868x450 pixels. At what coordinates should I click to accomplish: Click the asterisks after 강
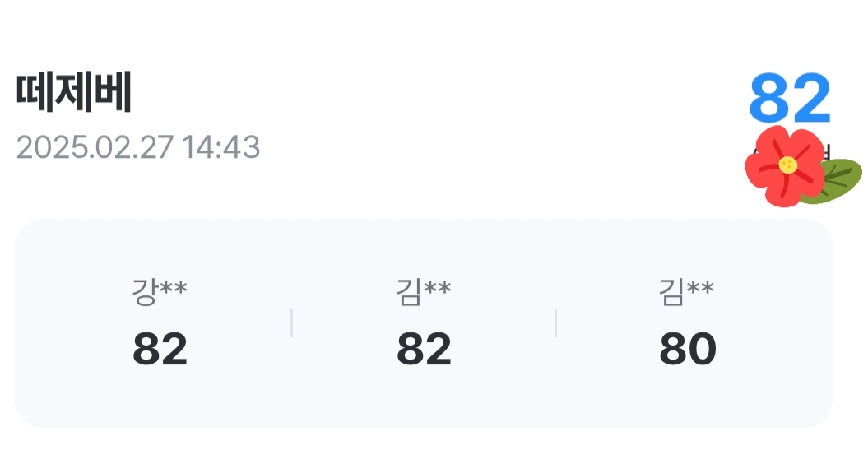tap(174, 289)
